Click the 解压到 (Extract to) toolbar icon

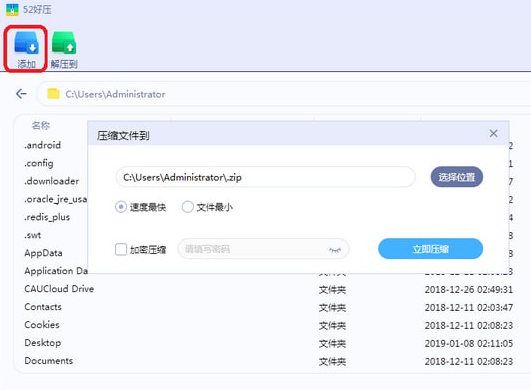pyautogui.click(x=64, y=50)
